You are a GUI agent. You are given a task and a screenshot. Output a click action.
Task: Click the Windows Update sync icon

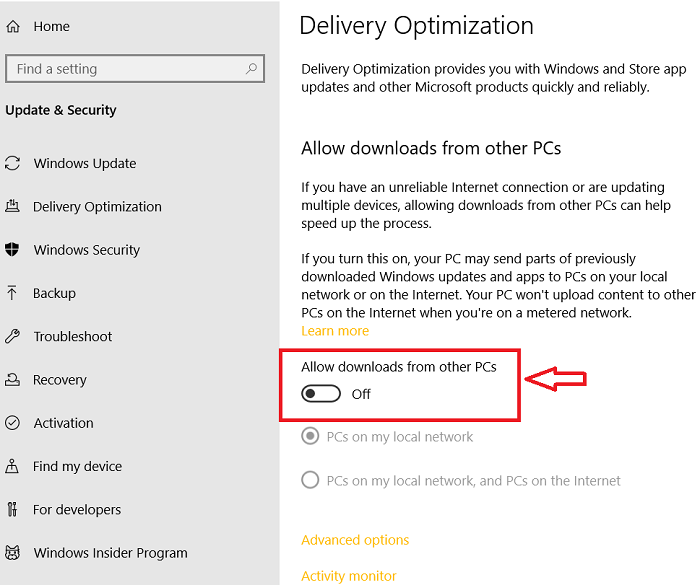(12, 163)
